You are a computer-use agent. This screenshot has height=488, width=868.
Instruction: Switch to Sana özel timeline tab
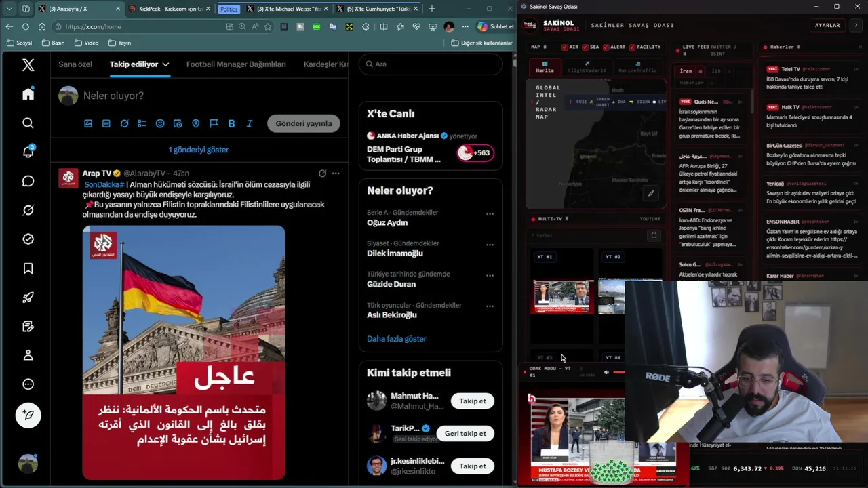75,64
